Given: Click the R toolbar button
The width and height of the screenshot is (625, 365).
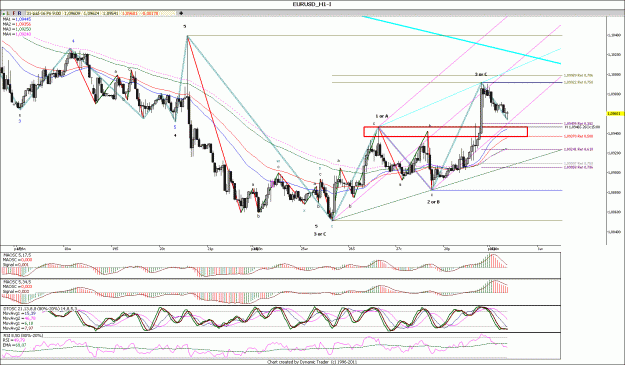Looking at the screenshot, I should 20,13.
